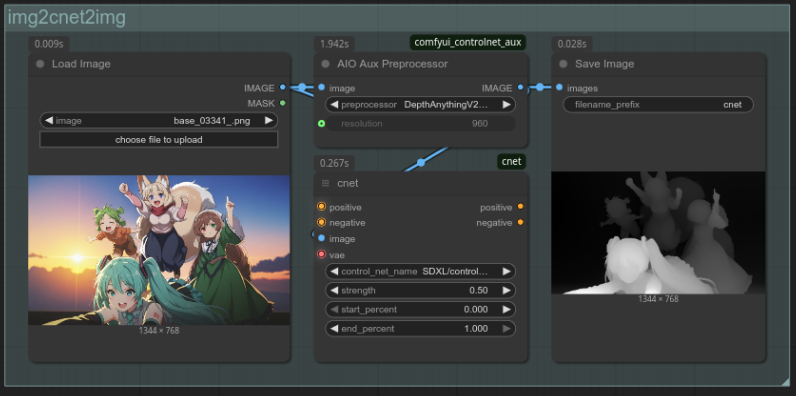Collapse the AIO Aux Preprocessor node dot
The image size is (796, 396).
point(325,64)
